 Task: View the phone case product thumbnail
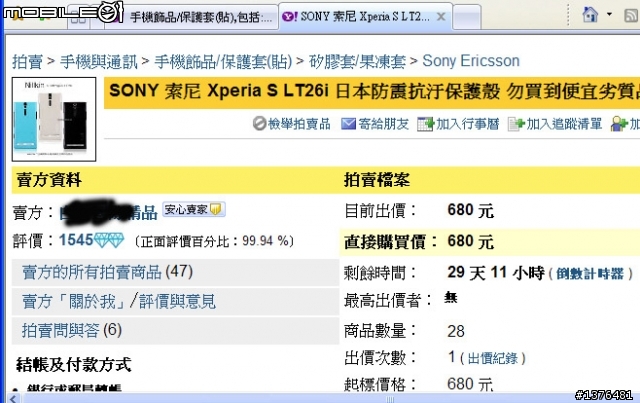click(x=54, y=119)
